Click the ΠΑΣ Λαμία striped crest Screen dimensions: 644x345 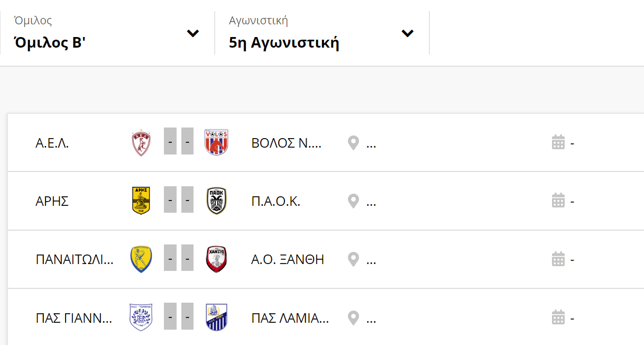216,317
